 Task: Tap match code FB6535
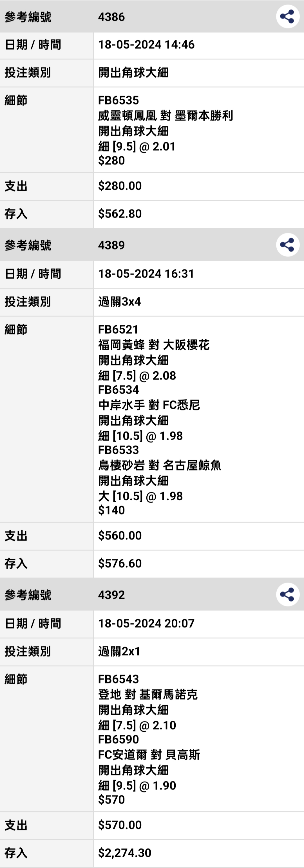point(119,100)
